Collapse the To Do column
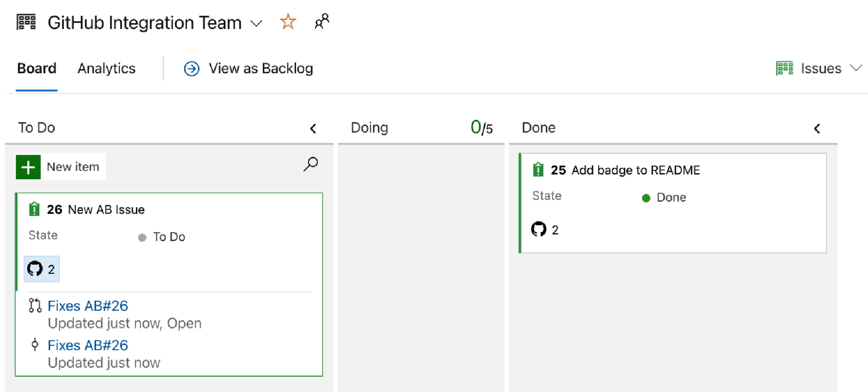 (313, 129)
